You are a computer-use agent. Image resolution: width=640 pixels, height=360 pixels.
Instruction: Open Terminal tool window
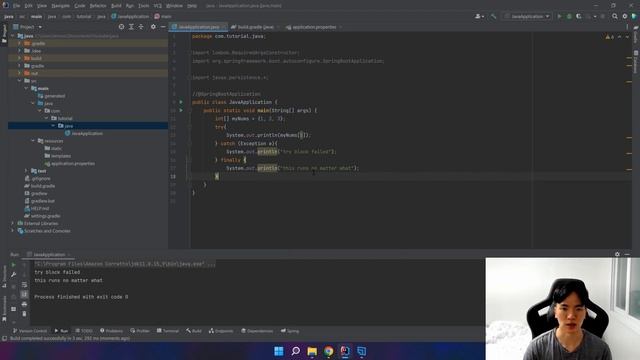tap(168, 331)
